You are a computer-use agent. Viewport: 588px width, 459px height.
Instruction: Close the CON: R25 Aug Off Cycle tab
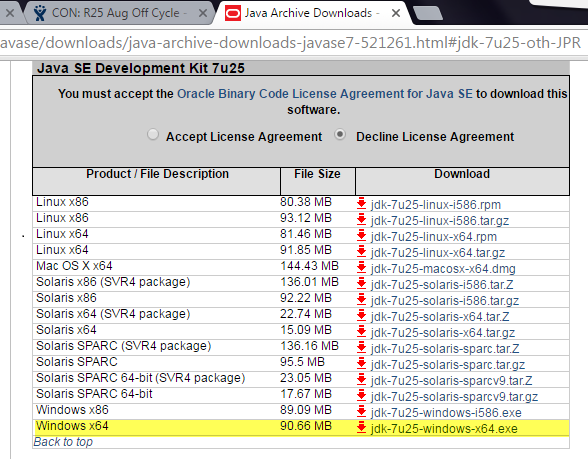click(202, 14)
